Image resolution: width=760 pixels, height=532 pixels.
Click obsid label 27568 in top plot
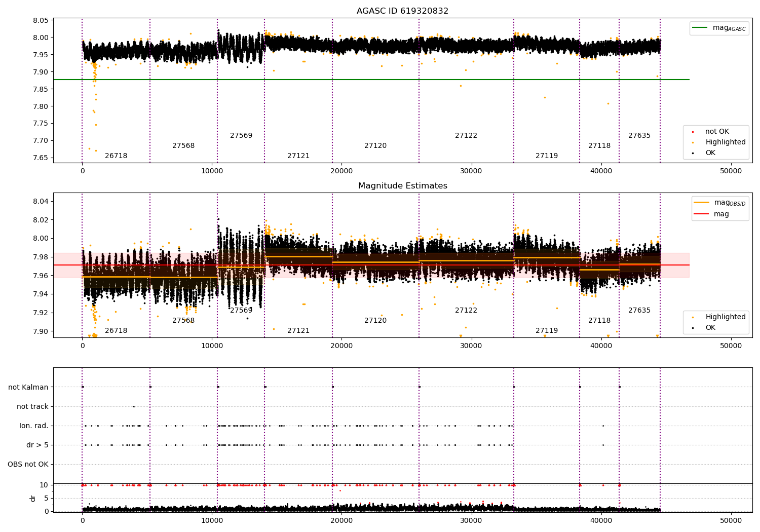coord(183,146)
